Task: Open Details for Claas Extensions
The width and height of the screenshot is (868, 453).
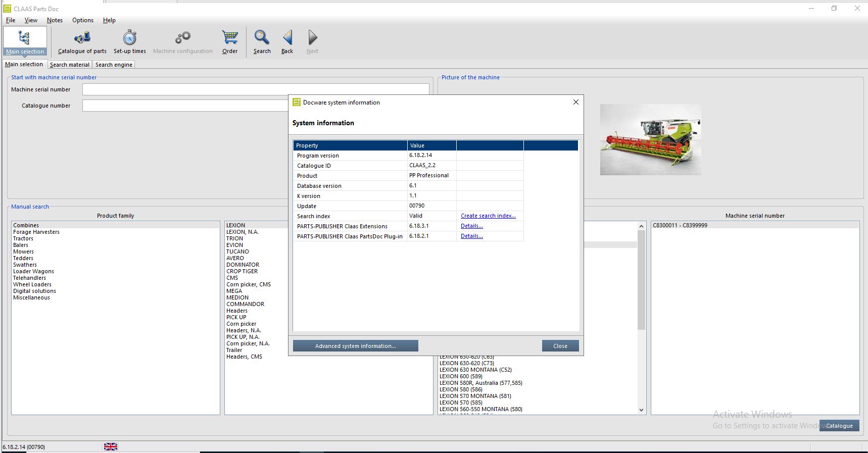Action: click(x=471, y=226)
